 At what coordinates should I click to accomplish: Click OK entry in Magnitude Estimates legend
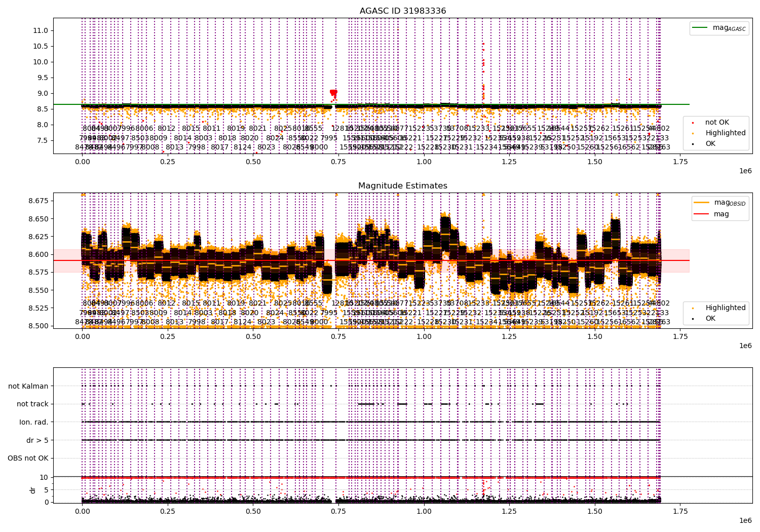[710, 319]
